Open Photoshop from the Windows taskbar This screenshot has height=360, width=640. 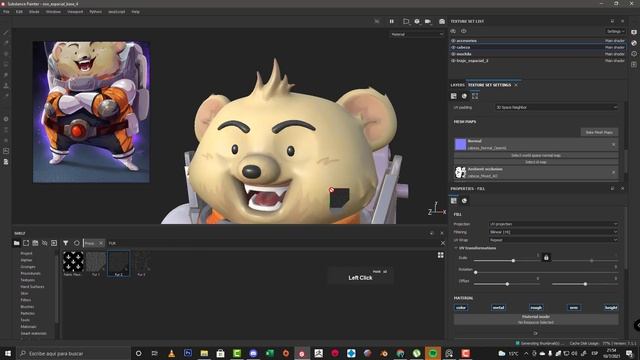pyautogui.click(x=188, y=353)
